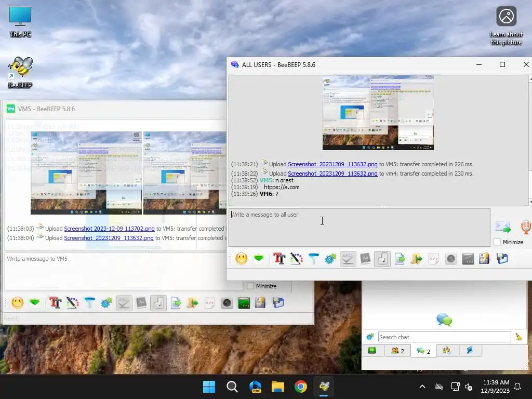Screen dimensions: 532x399
Task: Click left screenshot thumbnail in VM5 chat
Action: pyautogui.click(x=86, y=173)
